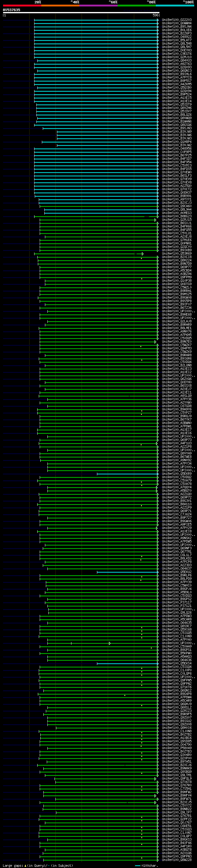Screen dimensions: 197x868
Task: Click the cyan alignment bar for UniRef100_Q5EKR9
Action: click(x=128, y=474)
